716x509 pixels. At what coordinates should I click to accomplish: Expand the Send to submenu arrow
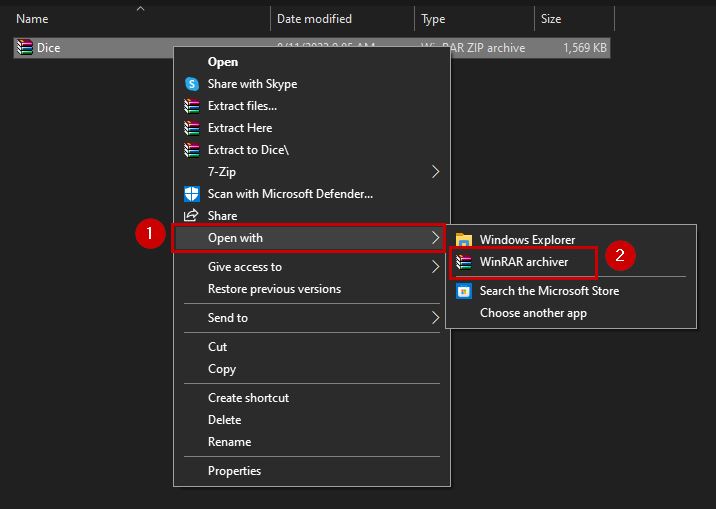point(435,318)
